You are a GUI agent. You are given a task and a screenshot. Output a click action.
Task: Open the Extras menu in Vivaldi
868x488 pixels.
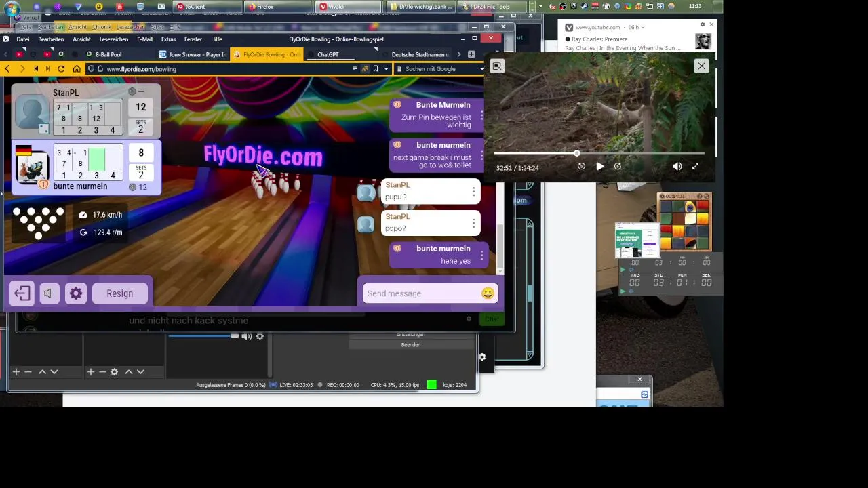(x=168, y=39)
